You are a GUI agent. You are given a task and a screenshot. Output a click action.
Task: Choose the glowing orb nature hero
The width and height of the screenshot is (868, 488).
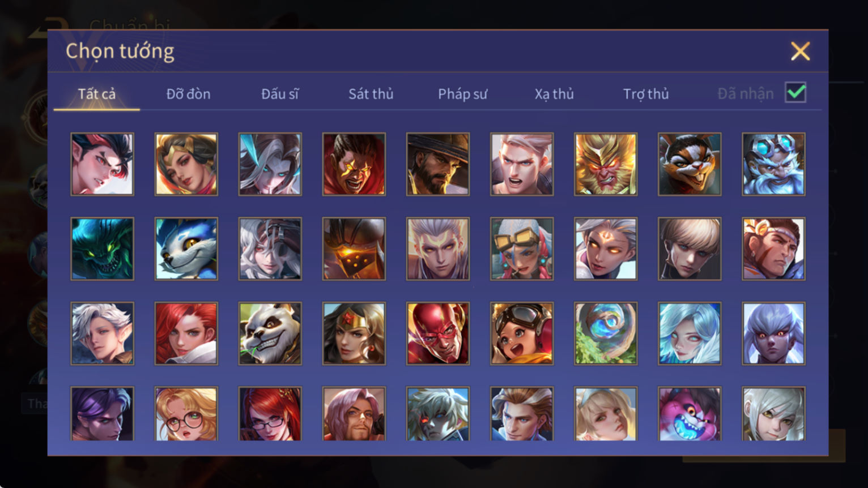[606, 333]
